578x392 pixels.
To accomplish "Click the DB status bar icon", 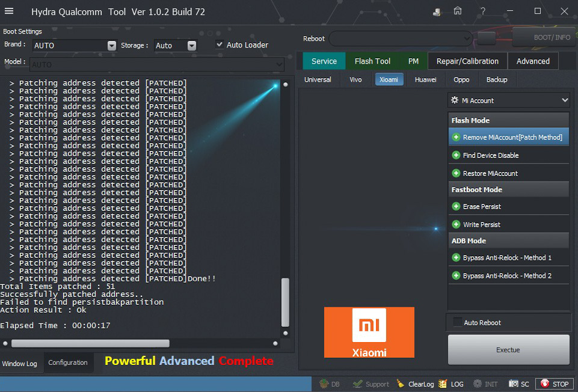I will point(329,384).
